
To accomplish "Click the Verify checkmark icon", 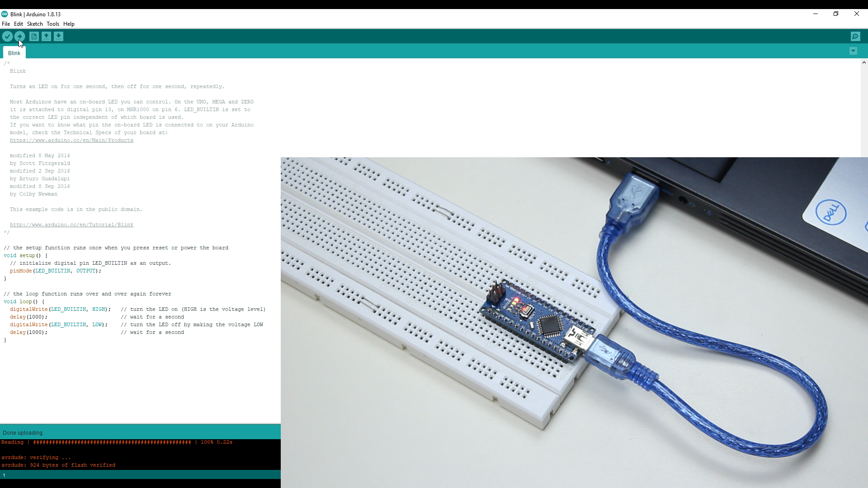I will pos(7,37).
